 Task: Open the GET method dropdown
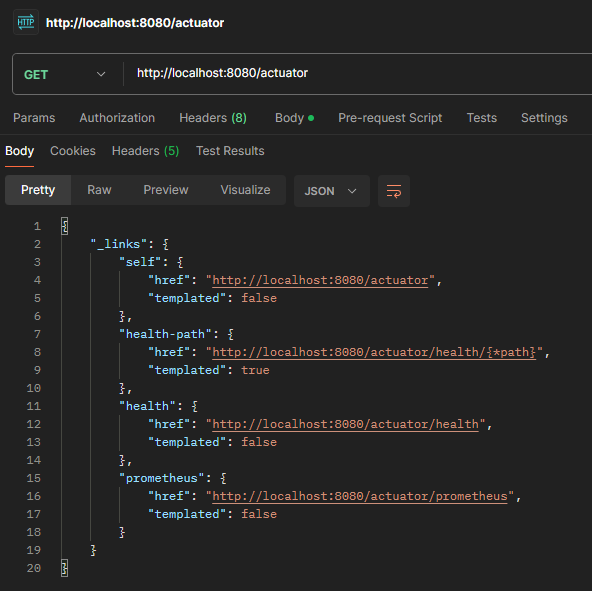click(x=65, y=74)
